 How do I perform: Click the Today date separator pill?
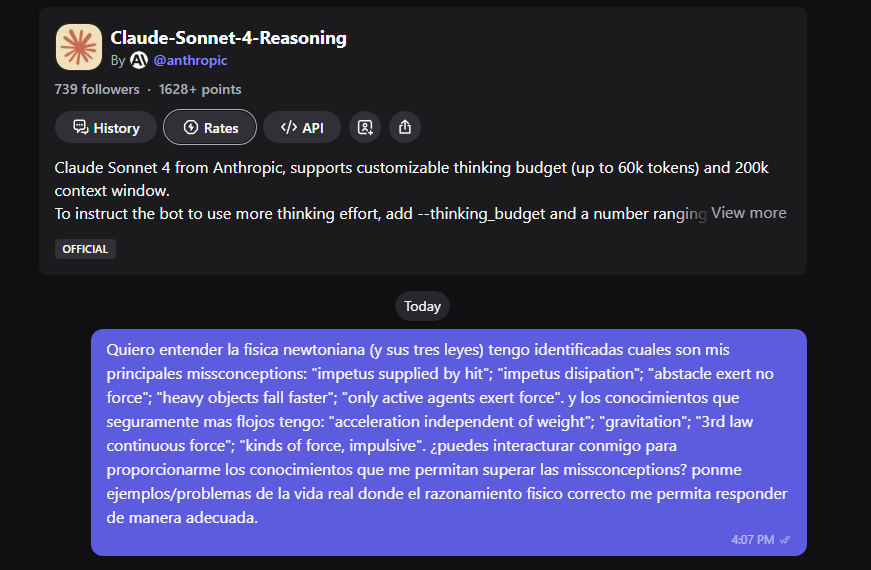(422, 306)
